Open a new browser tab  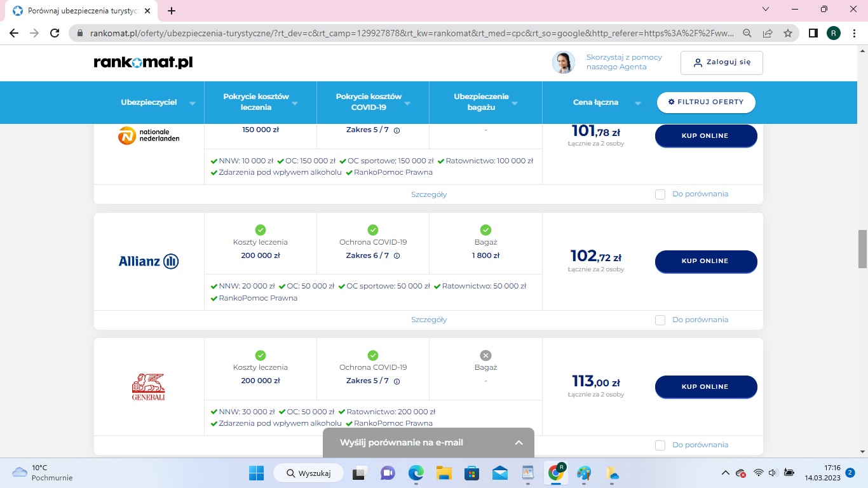tap(172, 11)
